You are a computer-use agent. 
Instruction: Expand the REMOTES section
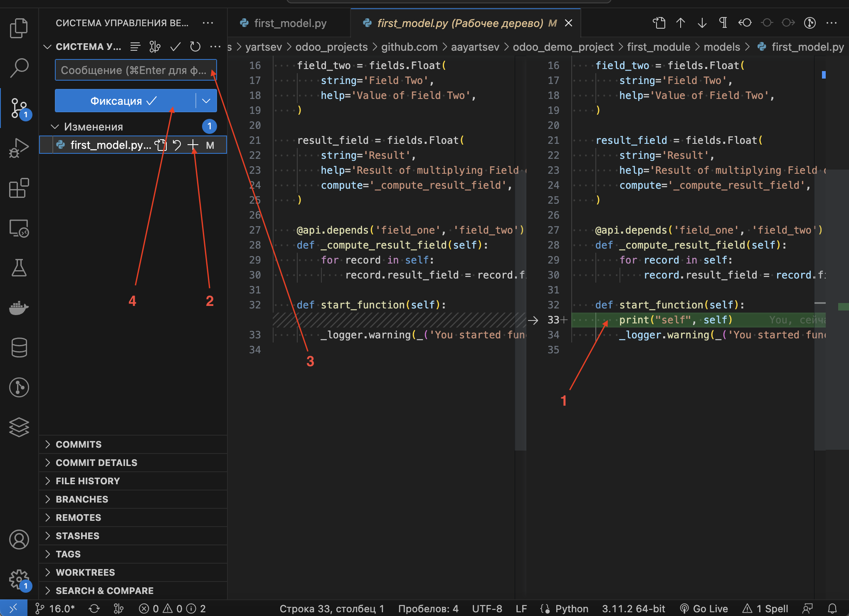(133, 517)
